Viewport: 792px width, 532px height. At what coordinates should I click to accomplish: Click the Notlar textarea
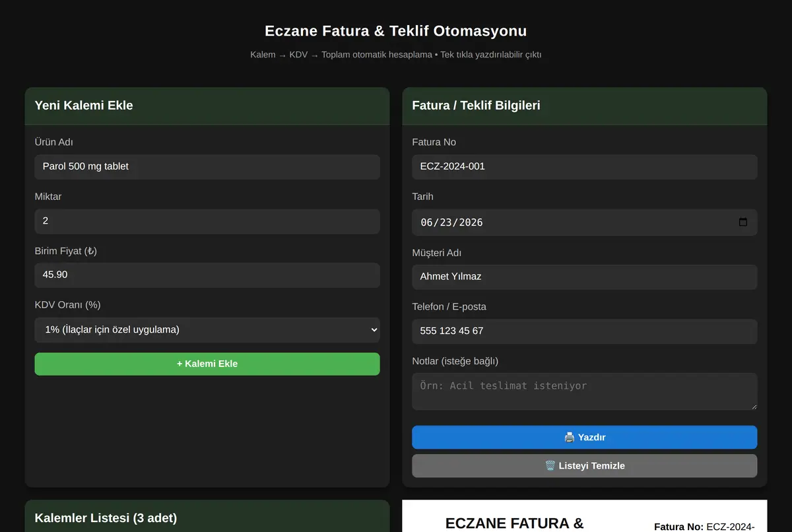tap(584, 391)
